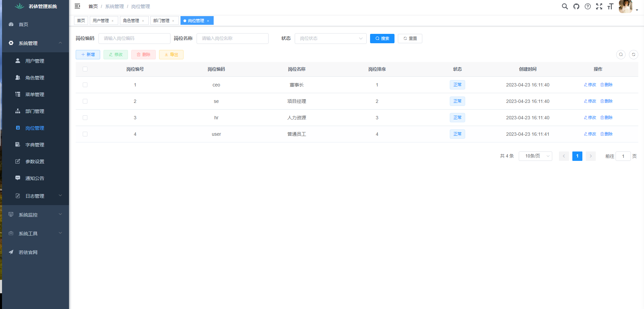Click the next page arrow
This screenshot has height=309, width=644.
pyautogui.click(x=591, y=156)
